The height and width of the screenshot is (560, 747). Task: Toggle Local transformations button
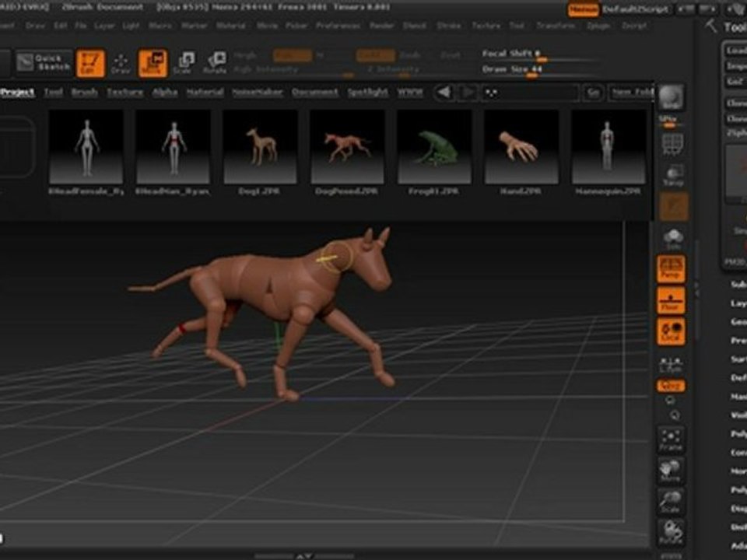(x=670, y=331)
